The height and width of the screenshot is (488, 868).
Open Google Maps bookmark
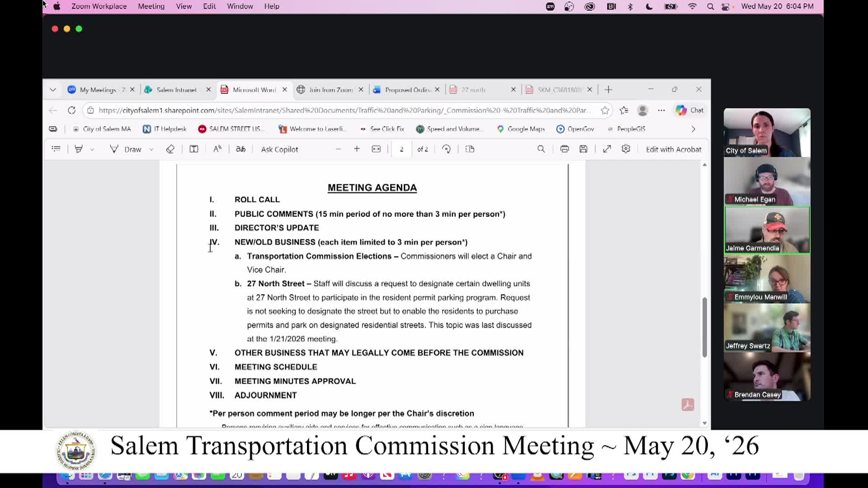[521, 129]
